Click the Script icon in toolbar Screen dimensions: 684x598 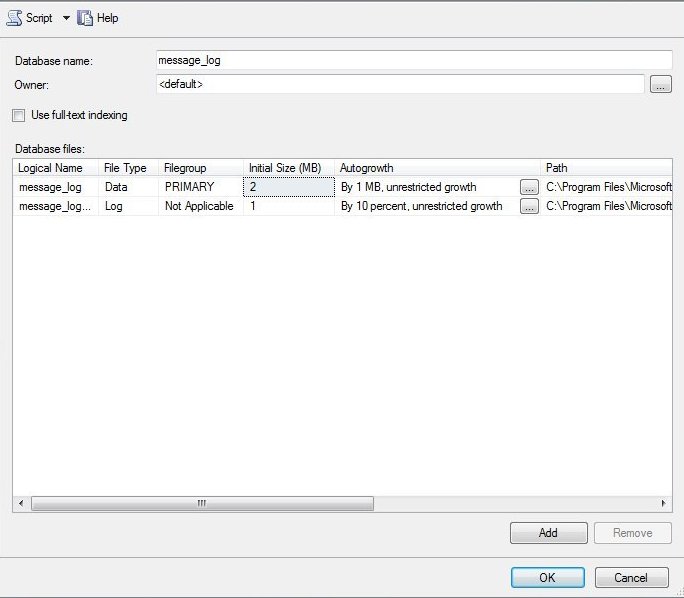15,18
